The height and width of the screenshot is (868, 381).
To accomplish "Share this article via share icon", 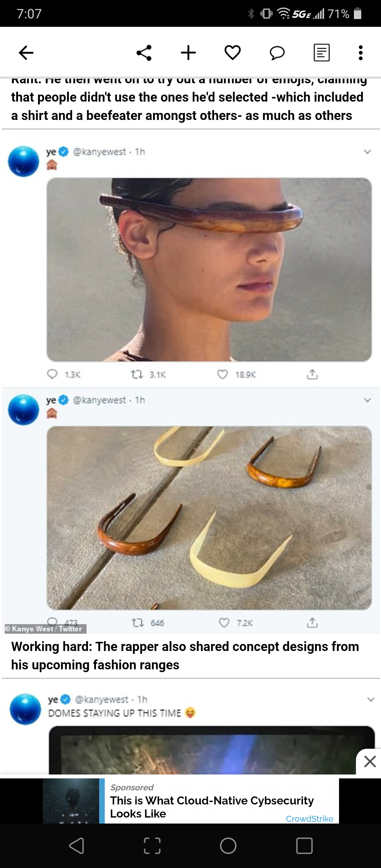I will tap(144, 53).
